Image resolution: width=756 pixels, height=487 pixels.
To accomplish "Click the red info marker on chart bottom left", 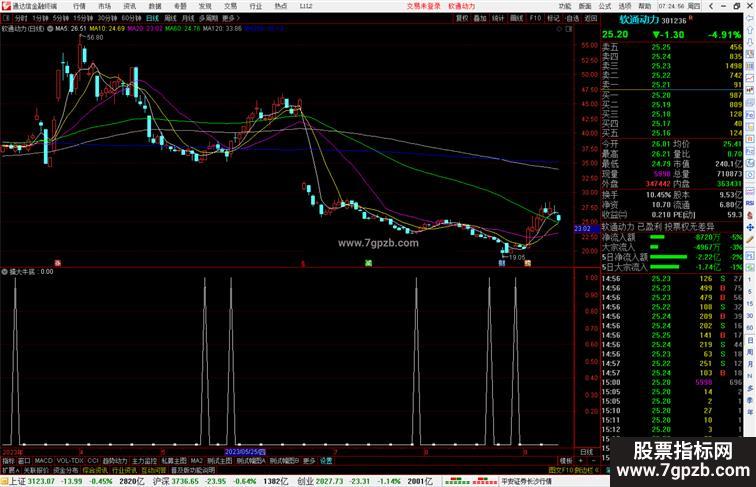I will pos(57,263).
